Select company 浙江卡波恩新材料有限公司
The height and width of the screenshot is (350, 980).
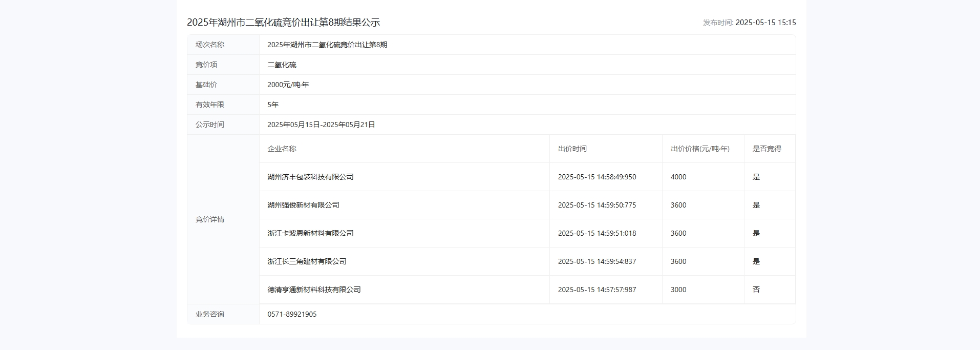310,233
